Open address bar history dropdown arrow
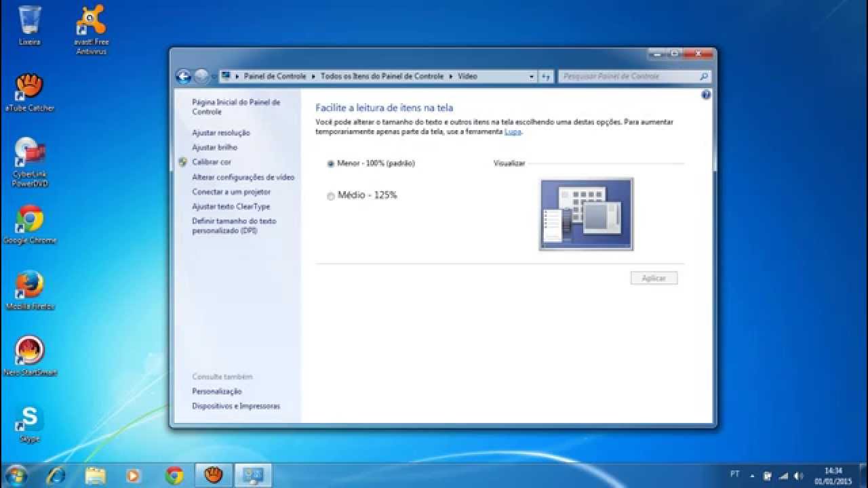Screen dimensions: 868x488 (532, 77)
